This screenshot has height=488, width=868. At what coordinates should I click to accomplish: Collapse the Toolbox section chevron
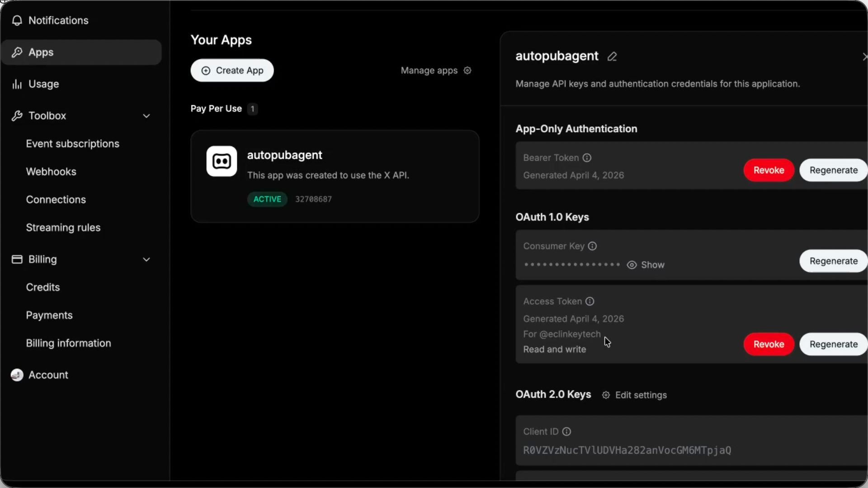pyautogui.click(x=146, y=116)
